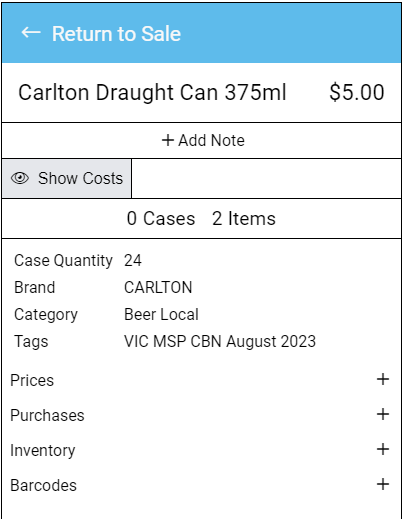Click the VIC MSP CBN August 2023 tag

tap(220, 342)
